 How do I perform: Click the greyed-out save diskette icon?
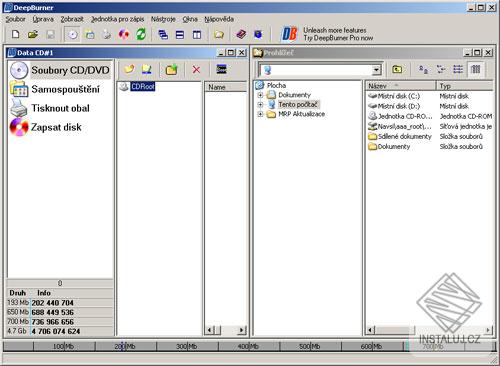point(50,34)
